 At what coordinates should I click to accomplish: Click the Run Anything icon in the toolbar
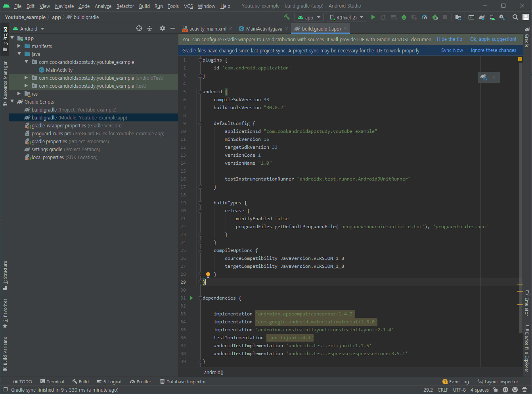[x=471, y=17]
